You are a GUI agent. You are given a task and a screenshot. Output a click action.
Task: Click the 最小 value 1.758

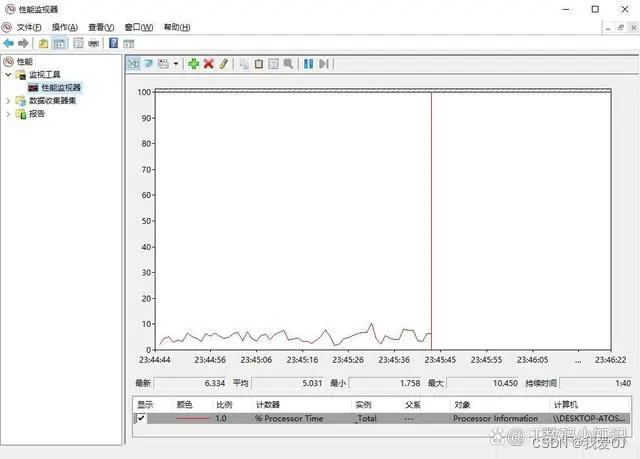pyautogui.click(x=385, y=383)
